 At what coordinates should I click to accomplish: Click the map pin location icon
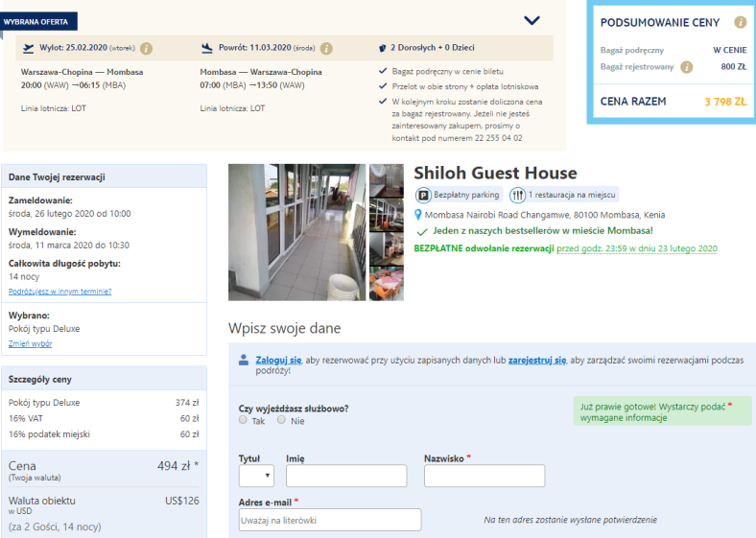pyautogui.click(x=418, y=215)
